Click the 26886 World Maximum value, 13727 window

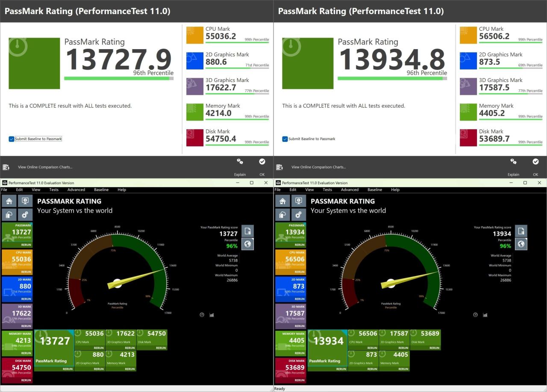coord(232,280)
